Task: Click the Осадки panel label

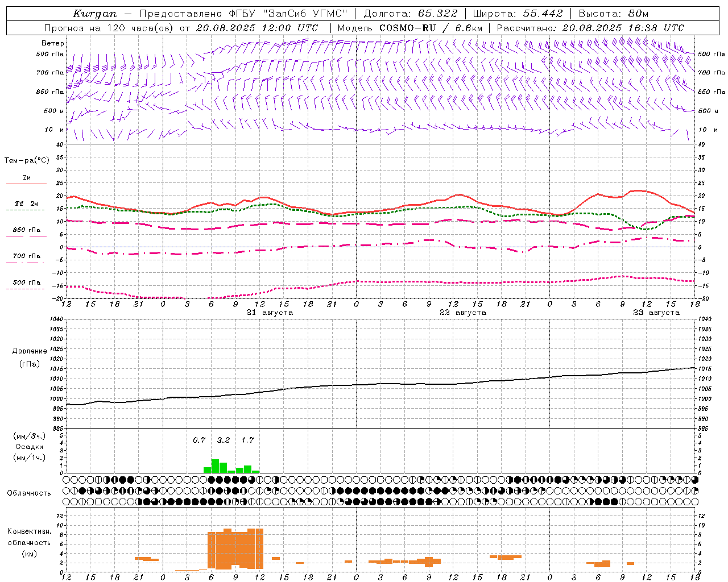Action: pos(30,447)
